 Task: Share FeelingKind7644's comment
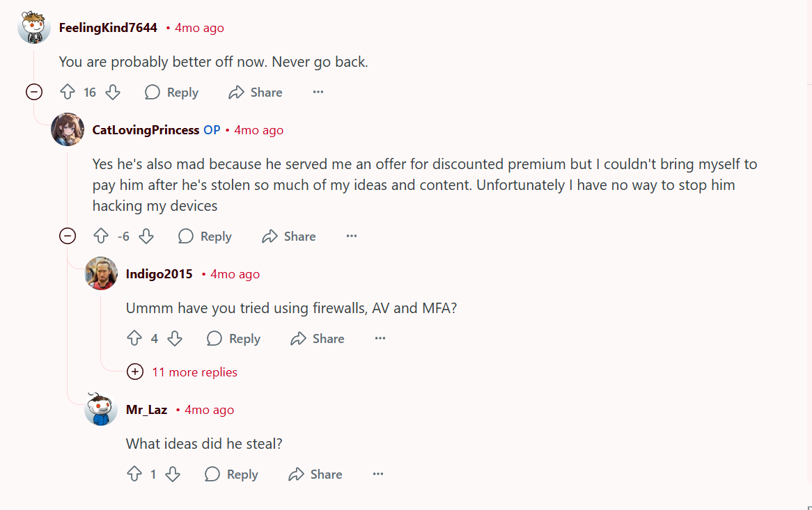256,93
